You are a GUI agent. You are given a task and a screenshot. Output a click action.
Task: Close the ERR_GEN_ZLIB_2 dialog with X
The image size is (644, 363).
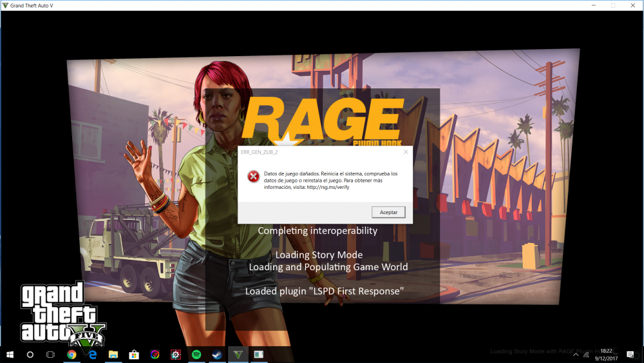pyautogui.click(x=405, y=152)
